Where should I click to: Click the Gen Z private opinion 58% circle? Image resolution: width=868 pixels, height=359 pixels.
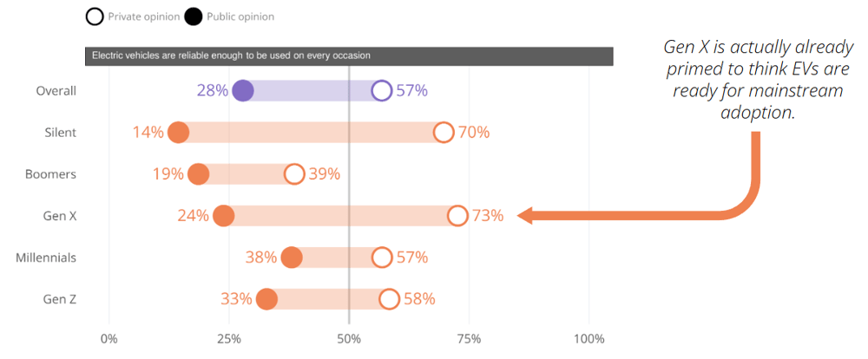click(389, 299)
